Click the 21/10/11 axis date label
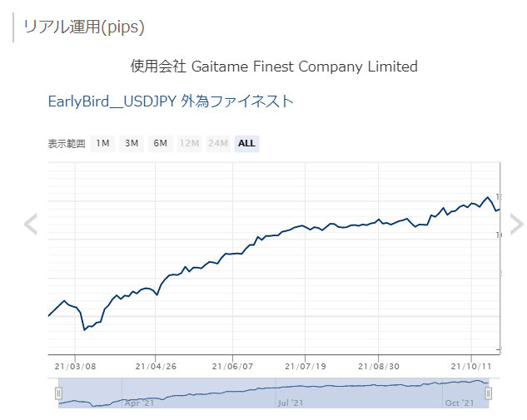Screen dimensions: 527x420 (x=471, y=366)
